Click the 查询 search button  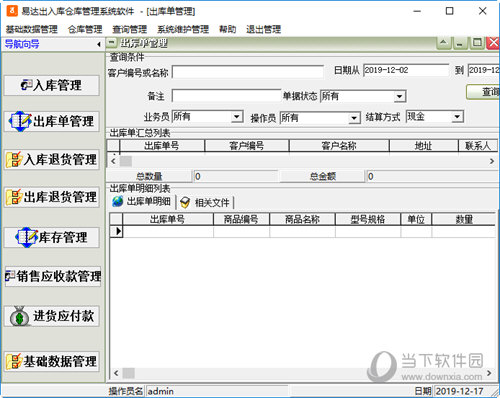[483, 92]
